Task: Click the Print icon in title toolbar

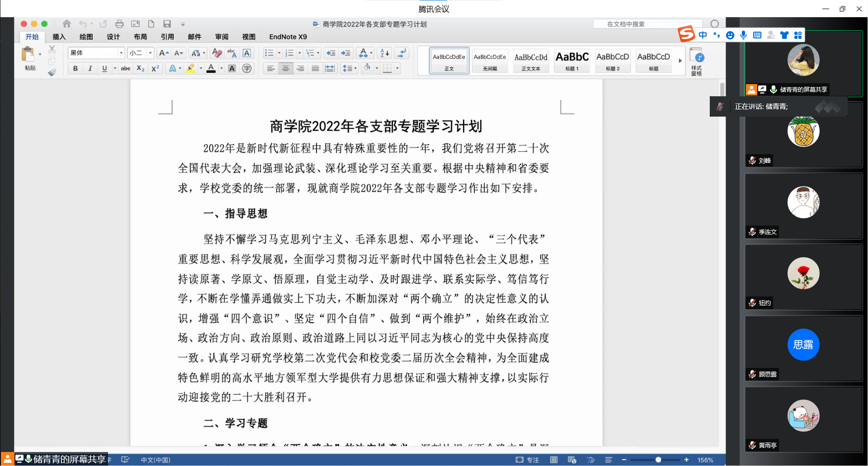Action: [119, 24]
